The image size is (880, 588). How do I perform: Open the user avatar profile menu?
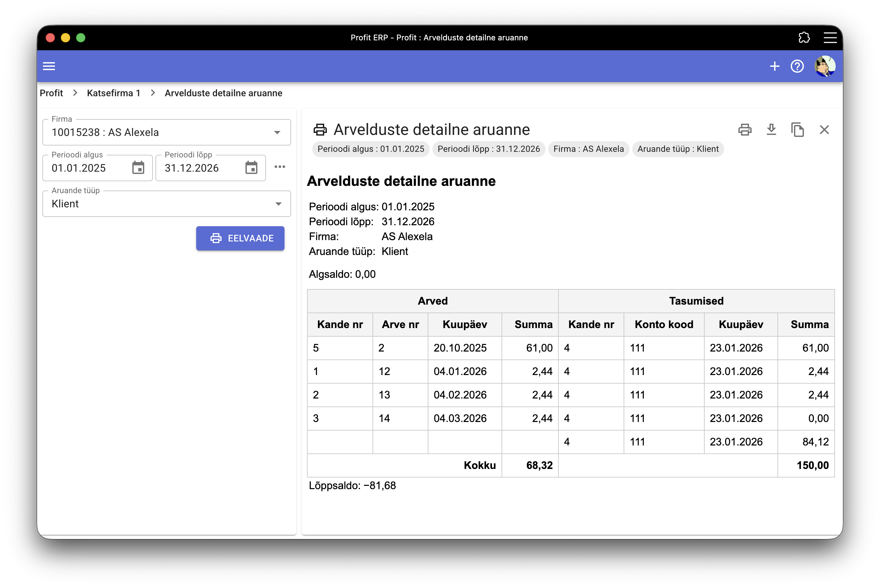(x=824, y=66)
